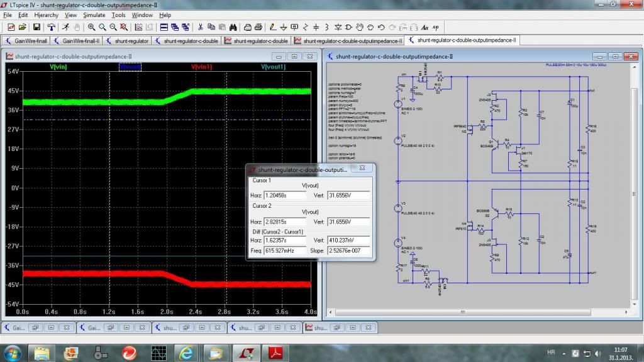644x362 pixels.
Task: Click the Open file toolbar icon
Action: tap(22, 28)
